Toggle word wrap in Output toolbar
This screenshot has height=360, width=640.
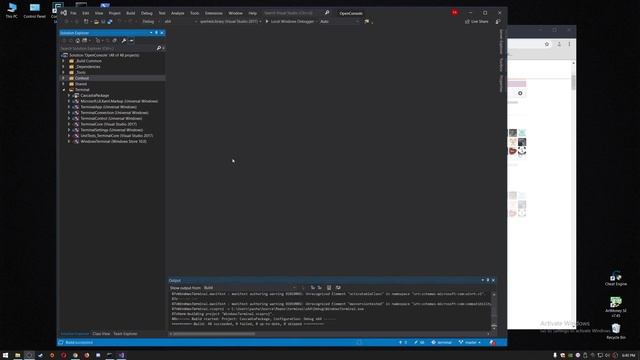click(338, 288)
